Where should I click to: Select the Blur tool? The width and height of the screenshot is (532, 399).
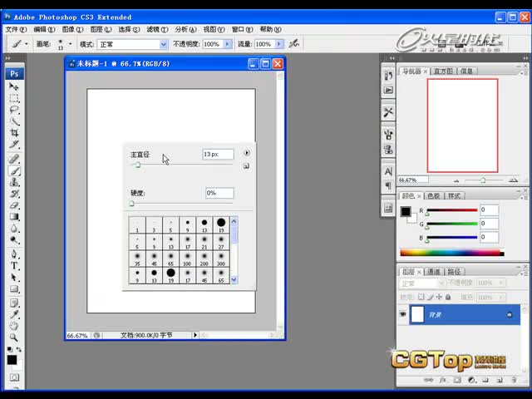tap(14, 229)
